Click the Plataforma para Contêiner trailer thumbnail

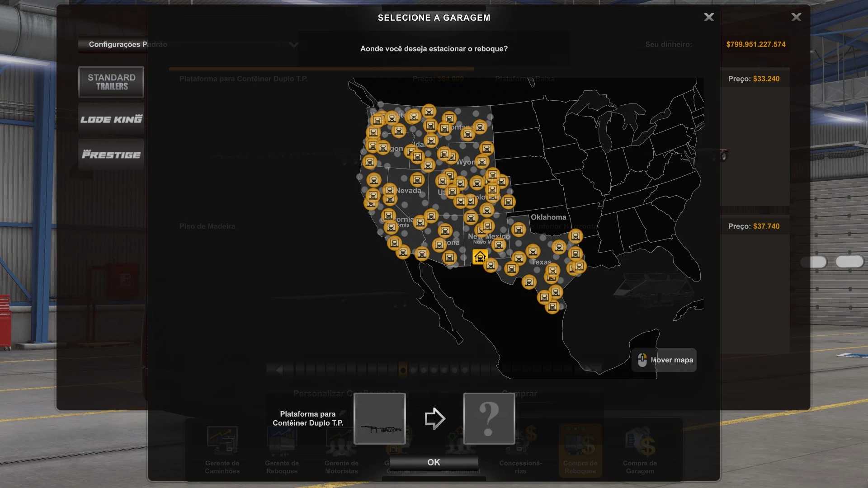379,418
